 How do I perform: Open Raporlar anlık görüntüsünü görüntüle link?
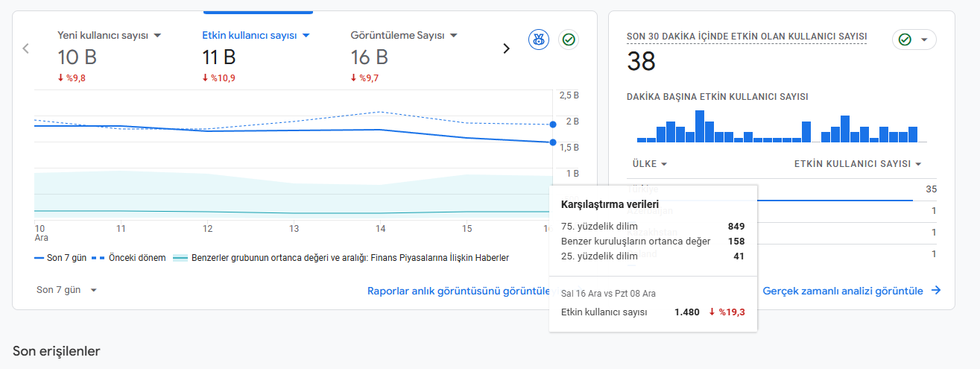pyautogui.click(x=458, y=291)
